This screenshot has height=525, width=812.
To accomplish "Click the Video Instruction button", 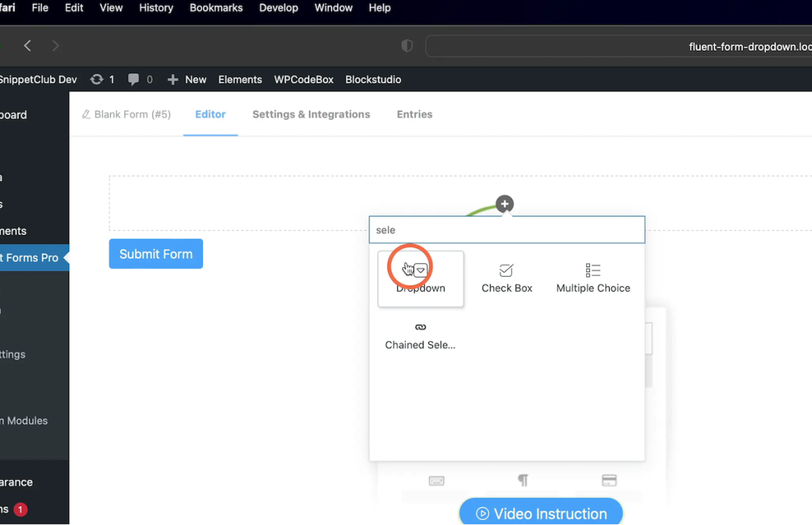I will [541, 512].
